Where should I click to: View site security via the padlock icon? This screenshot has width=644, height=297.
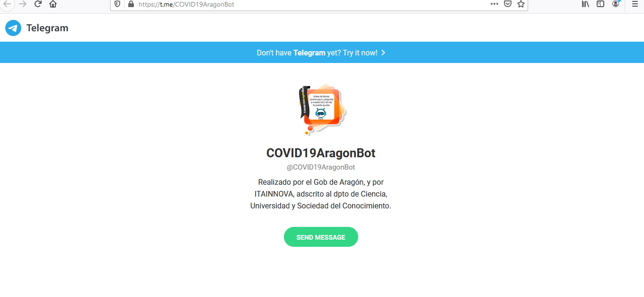click(x=131, y=4)
